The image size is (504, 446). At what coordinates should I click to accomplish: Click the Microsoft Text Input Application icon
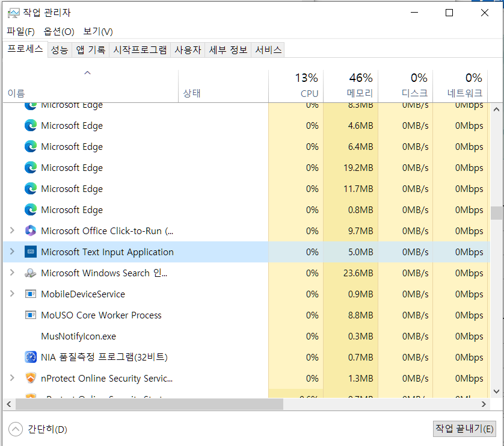point(31,252)
